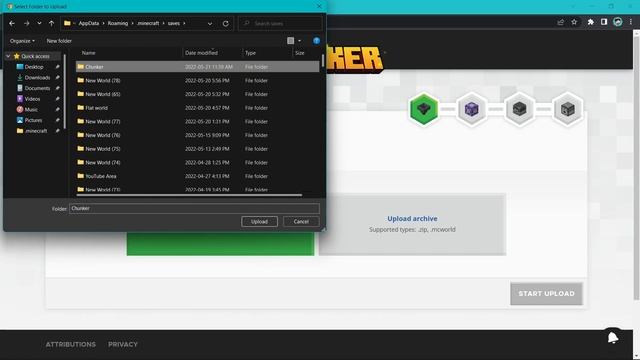Click the Upload button in dialog
Screen dimensions: 640x360
coord(259,222)
